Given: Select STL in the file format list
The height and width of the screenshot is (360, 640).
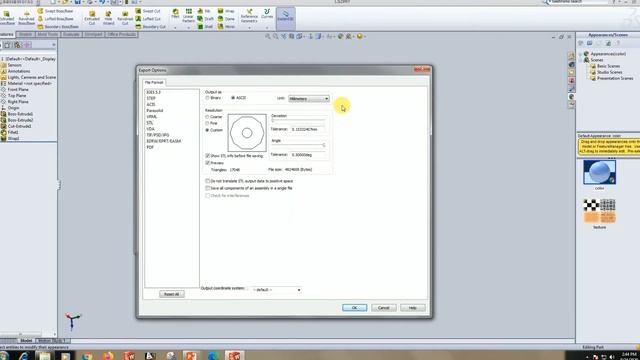Looking at the screenshot, I should tap(150, 123).
